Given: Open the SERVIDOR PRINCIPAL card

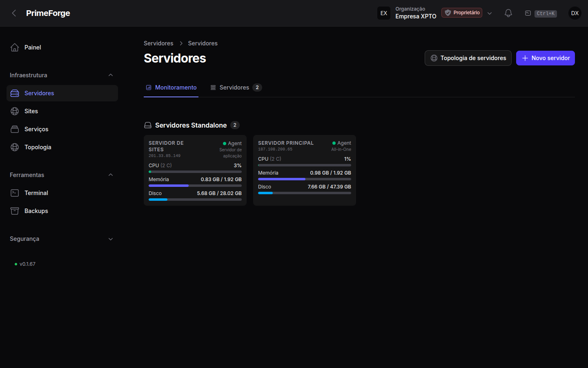Looking at the screenshot, I should pos(305,170).
